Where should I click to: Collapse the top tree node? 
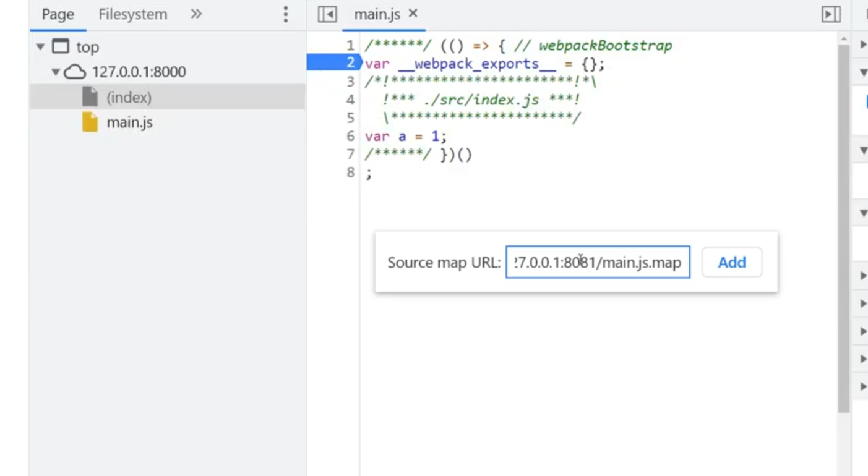point(41,47)
